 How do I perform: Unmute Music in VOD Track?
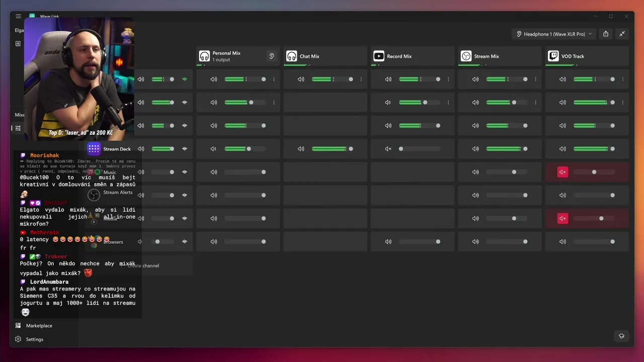point(562,172)
